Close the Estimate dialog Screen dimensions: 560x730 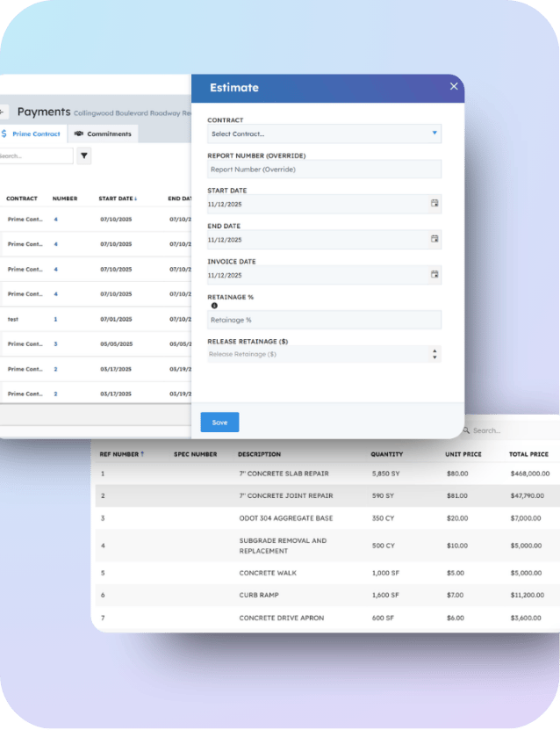click(453, 86)
